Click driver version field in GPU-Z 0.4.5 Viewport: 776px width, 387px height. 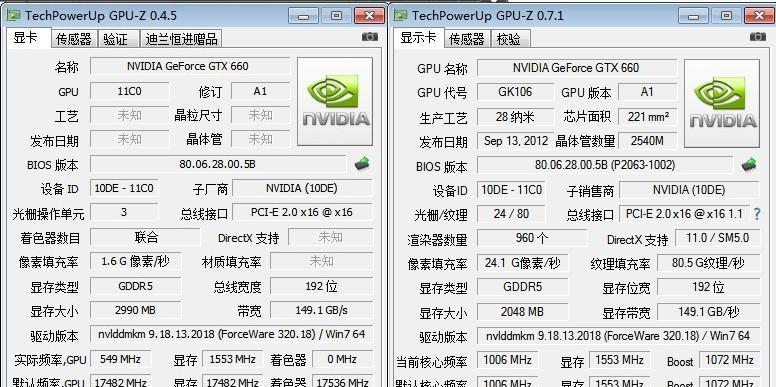pos(232,334)
